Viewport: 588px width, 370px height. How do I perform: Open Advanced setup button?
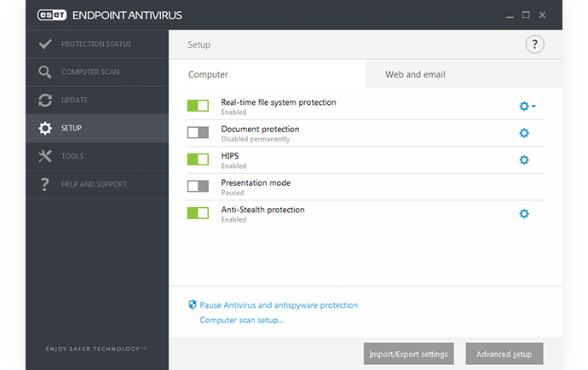504,354
